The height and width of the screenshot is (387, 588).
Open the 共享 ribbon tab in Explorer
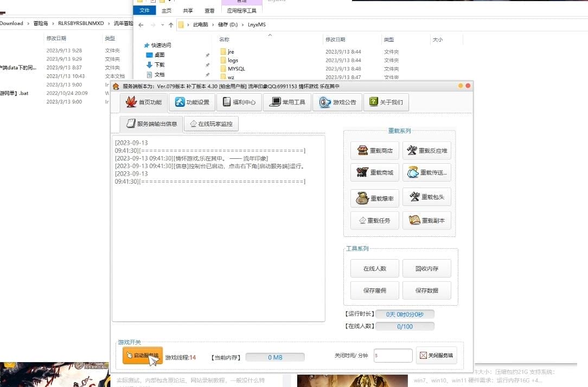point(188,10)
